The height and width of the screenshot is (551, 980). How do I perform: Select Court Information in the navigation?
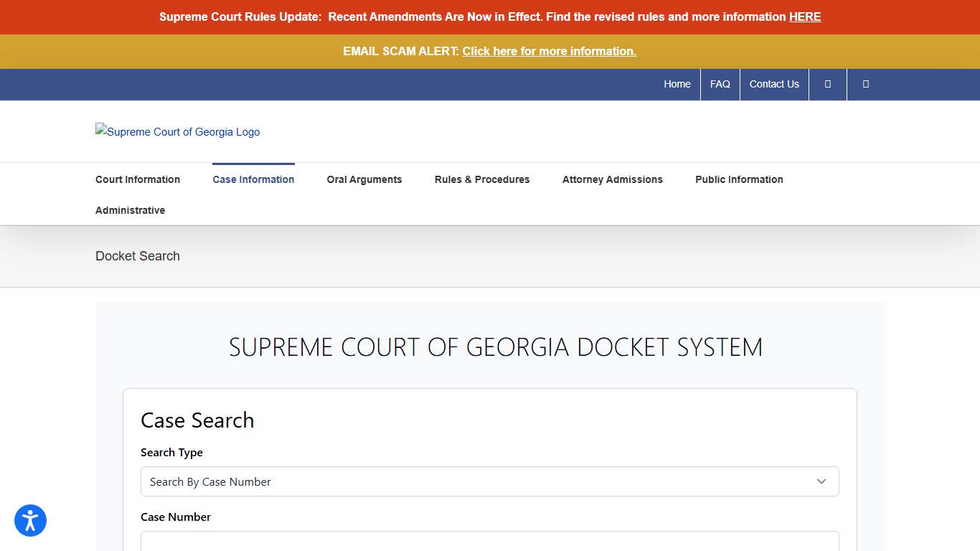(x=137, y=179)
